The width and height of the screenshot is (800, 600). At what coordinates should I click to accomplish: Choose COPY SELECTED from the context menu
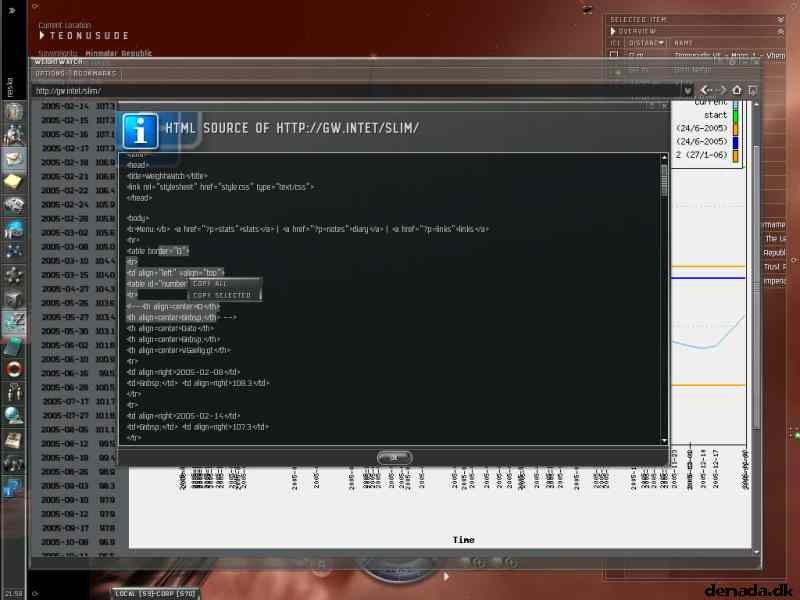(x=222, y=295)
